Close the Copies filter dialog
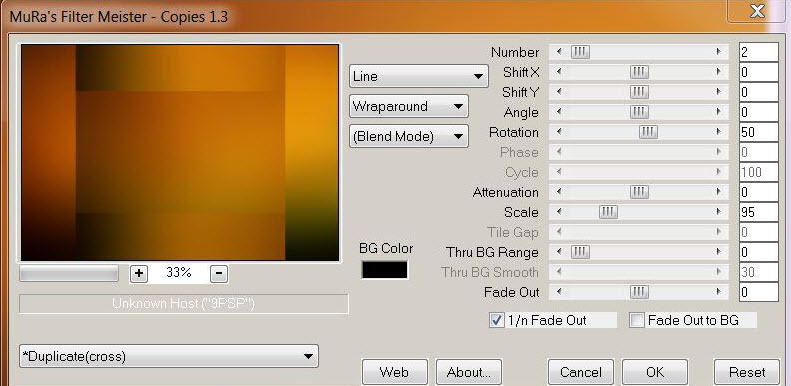The image size is (791, 386). point(756,11)
